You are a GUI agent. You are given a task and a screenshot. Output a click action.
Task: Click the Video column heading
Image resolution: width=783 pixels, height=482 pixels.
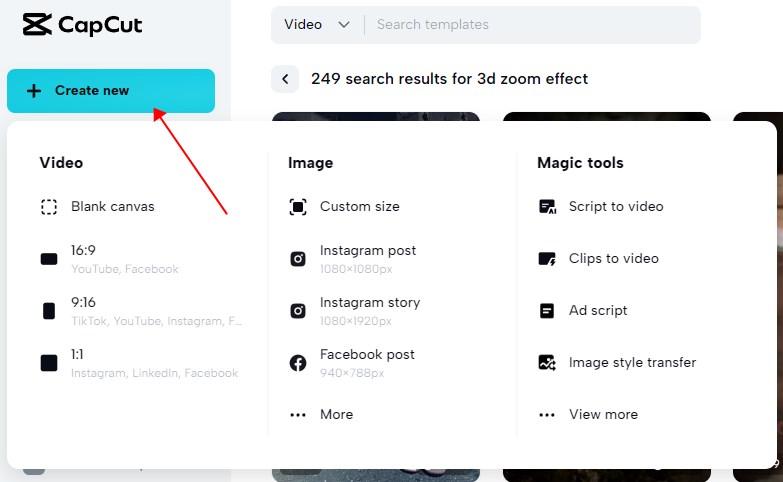(x=61, y=163)
